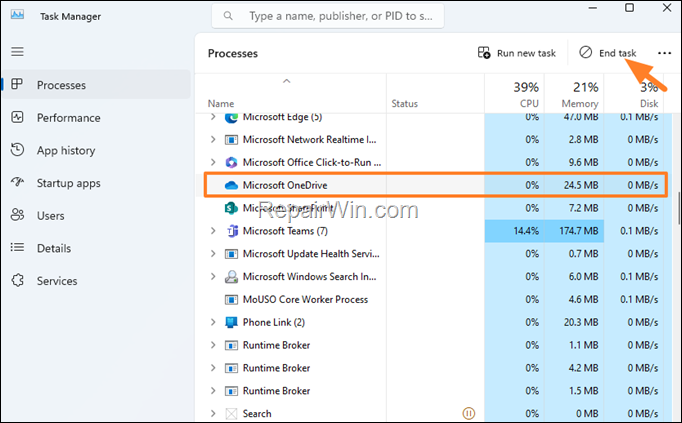
Task: Open the Startup apps page
Action: coord(96,183)
